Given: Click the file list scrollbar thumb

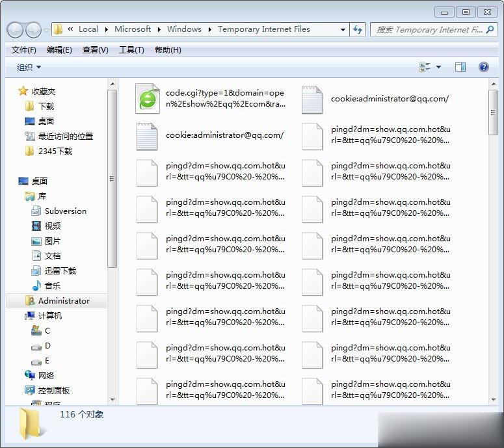Looking at the screenshot, I should pos(493,112).
